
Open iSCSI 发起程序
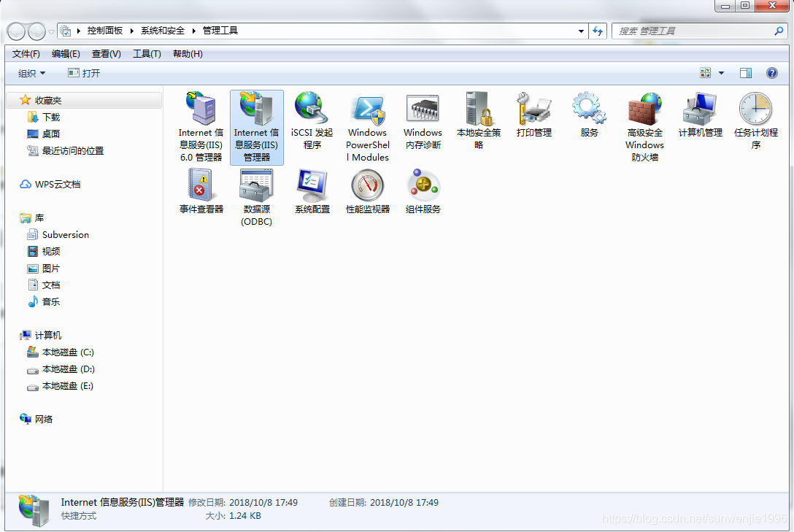(312, 121)
